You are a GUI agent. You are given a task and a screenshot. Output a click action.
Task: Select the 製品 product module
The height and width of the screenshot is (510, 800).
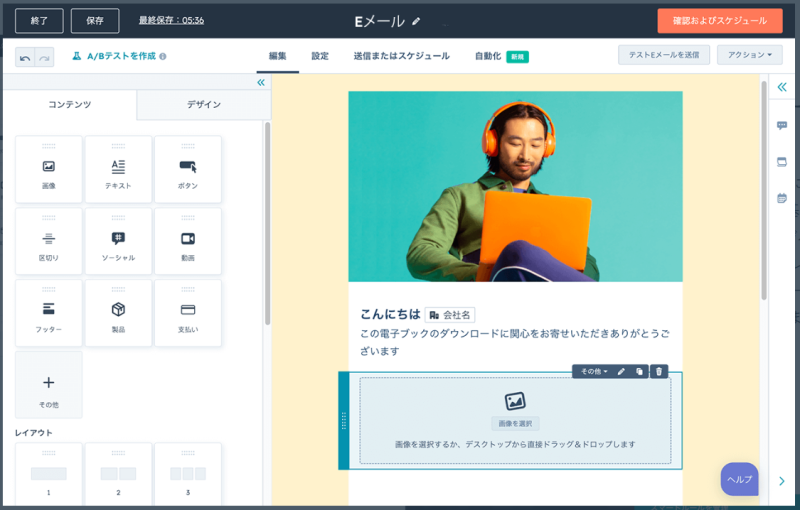tap(118, 313)
